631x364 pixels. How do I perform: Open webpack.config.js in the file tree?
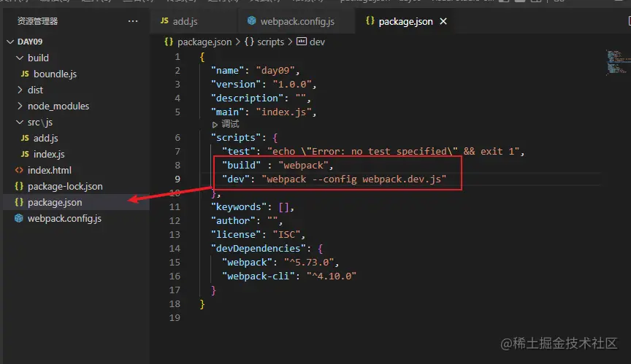[64, 219]
